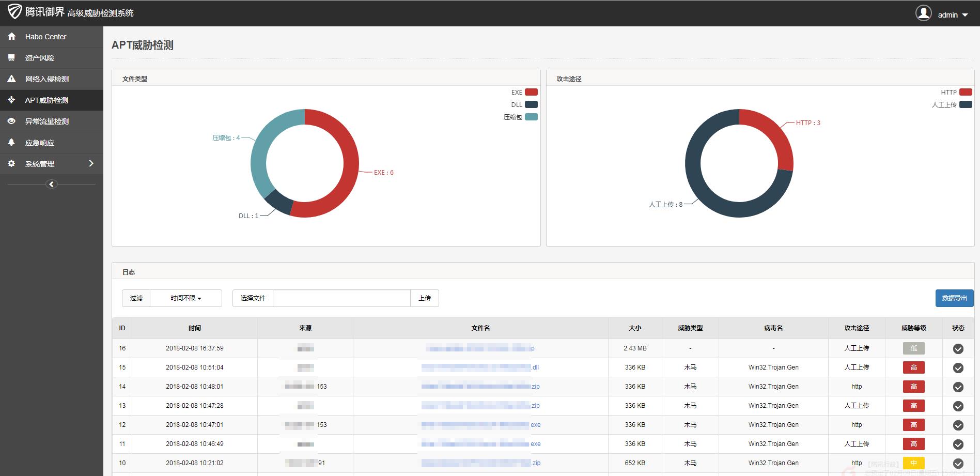
Task: Click the 网络入侵检测 warning triangle icon
Action: (x=11, y=79)
